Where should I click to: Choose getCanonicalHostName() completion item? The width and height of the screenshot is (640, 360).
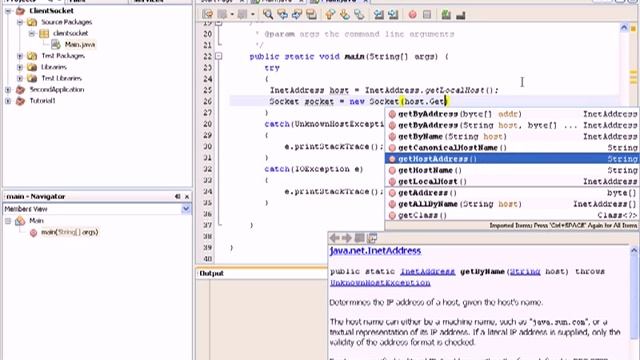(512, 148)
